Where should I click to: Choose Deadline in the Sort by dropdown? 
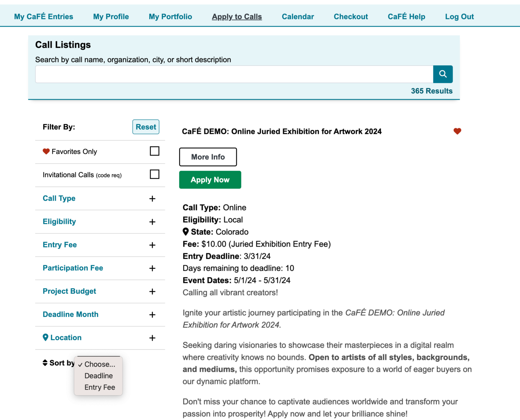(x=99, y=376)
